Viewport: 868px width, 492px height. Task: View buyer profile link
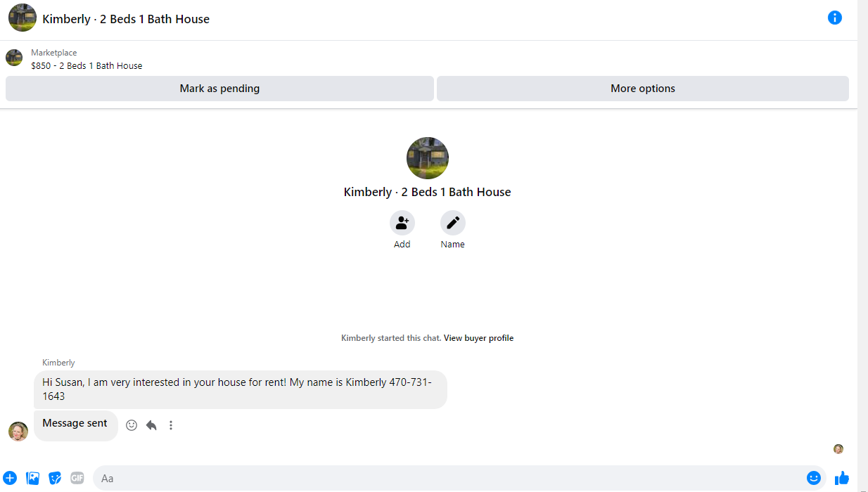478,338
